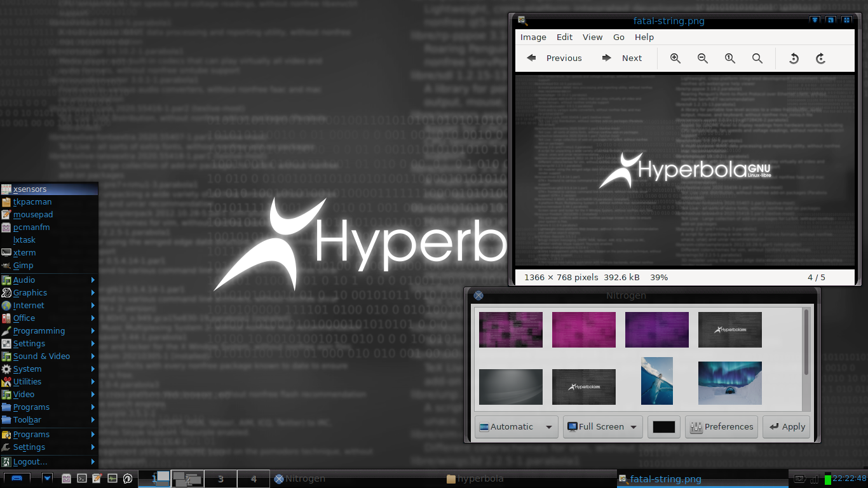Image resolution: width=868 pixels, height=488 pixels.
Task: Rotate image clockwise in the viewer
Action: pos(821,58)
